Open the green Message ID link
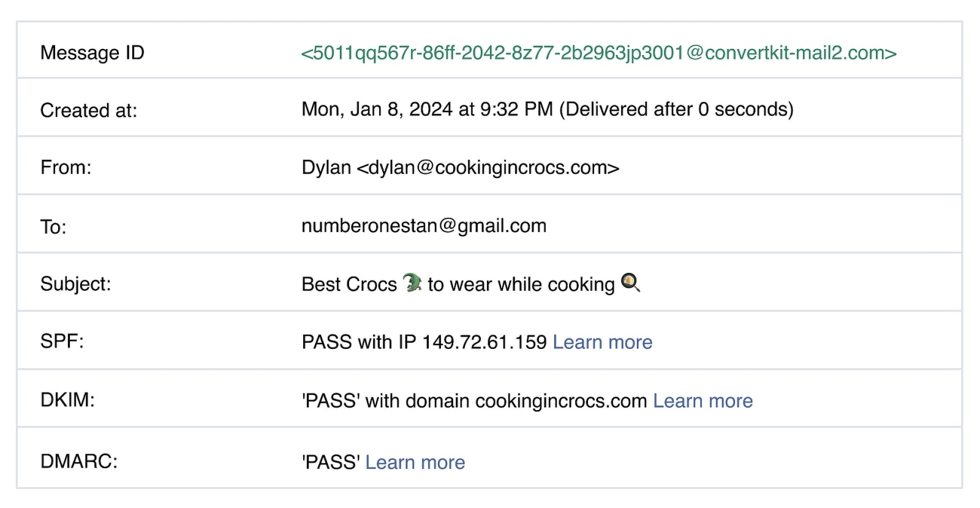 (598, 53)
